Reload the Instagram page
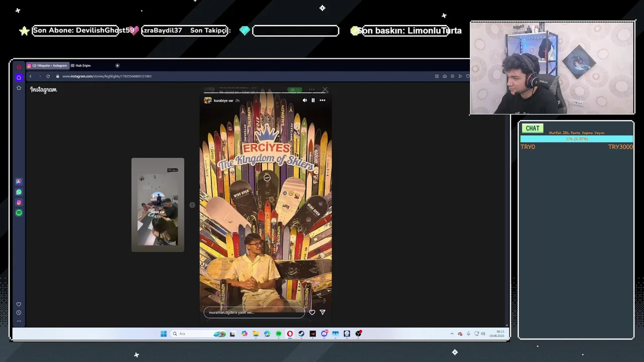Viewport: 644px width, 362px height. 48,76
